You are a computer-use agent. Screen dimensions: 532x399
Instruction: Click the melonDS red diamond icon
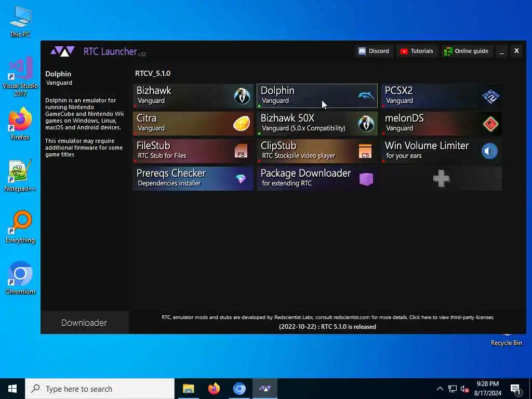pyautogui.click(x=490, y=124)
